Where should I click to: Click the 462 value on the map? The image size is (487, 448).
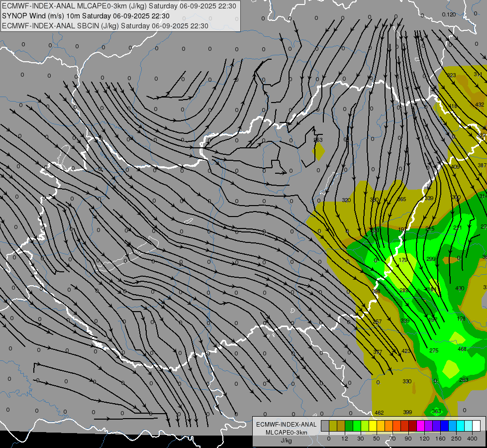pyautogui.click(x=379, y=413)
